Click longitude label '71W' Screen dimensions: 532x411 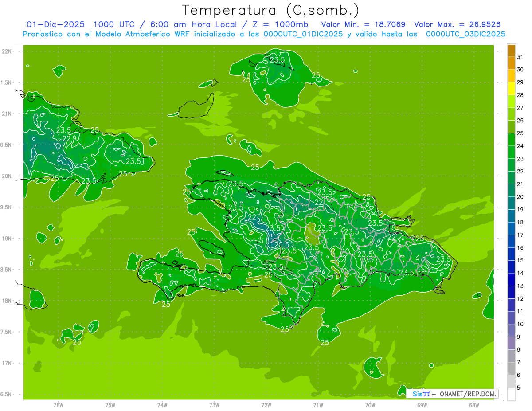[318, 405]
